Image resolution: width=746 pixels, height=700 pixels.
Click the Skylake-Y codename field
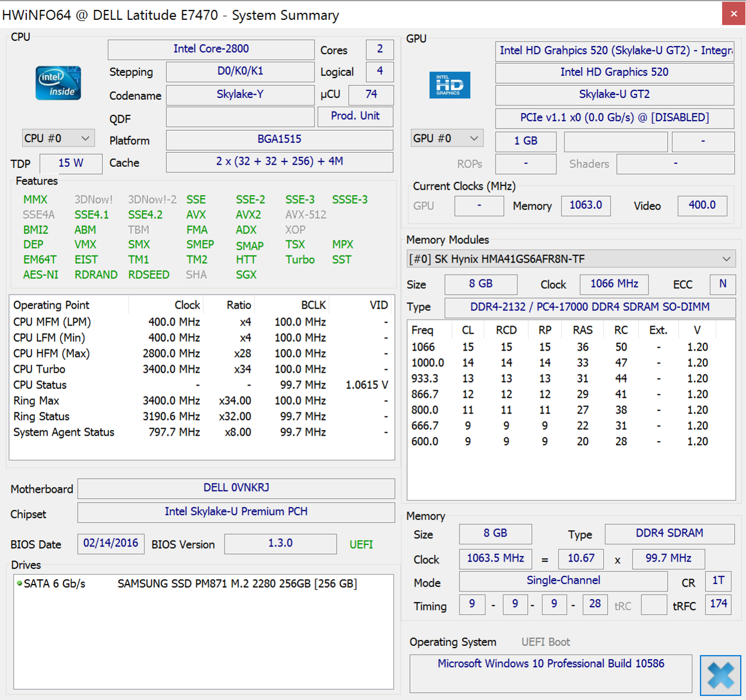coord(240,94)
